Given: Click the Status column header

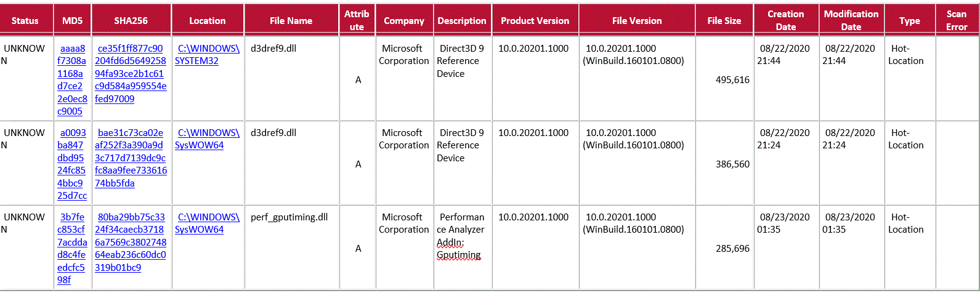Looking at the screenshot, I should [25, 20].
